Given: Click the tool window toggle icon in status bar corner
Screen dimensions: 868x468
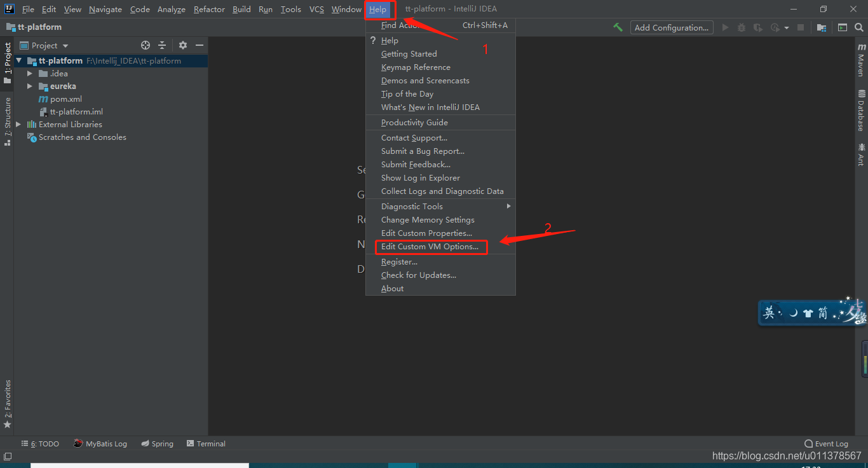Looking at the screenshot, I should click(x=8, y=457).
